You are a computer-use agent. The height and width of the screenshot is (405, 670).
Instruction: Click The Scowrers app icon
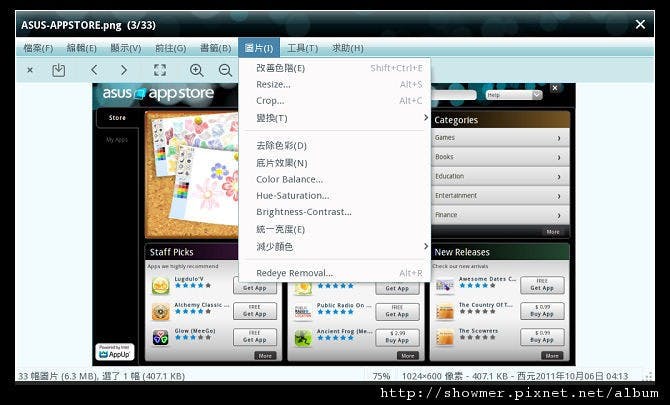[x=445, y=338]
